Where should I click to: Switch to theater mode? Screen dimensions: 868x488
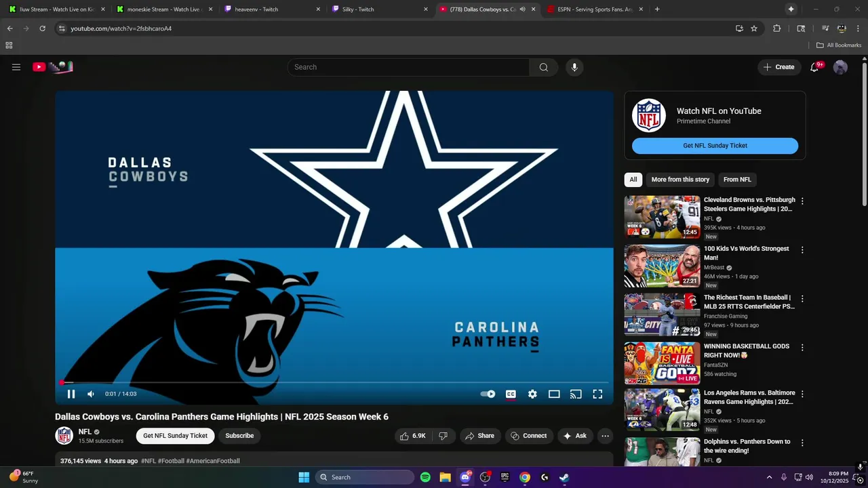coord(554,394)
